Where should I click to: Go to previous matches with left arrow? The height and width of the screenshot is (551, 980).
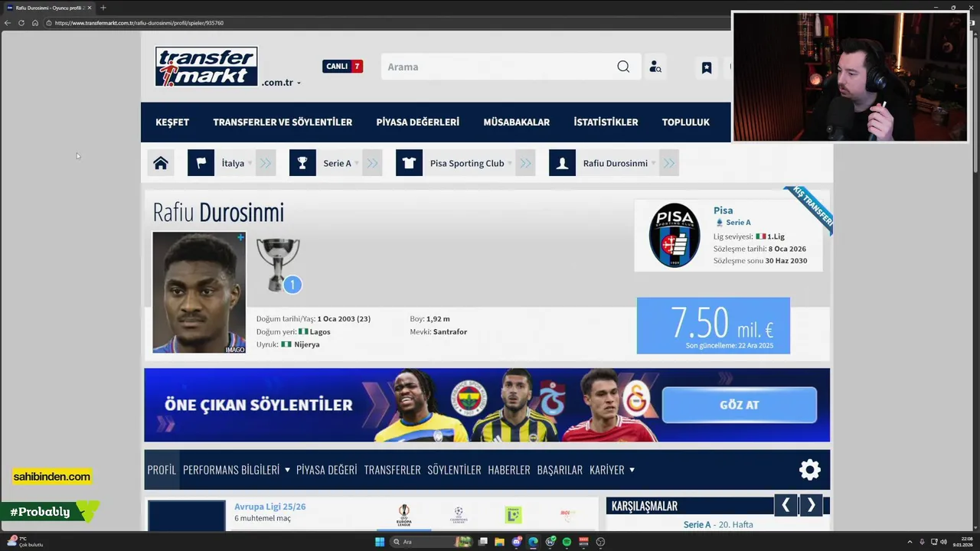coord(786,505)
